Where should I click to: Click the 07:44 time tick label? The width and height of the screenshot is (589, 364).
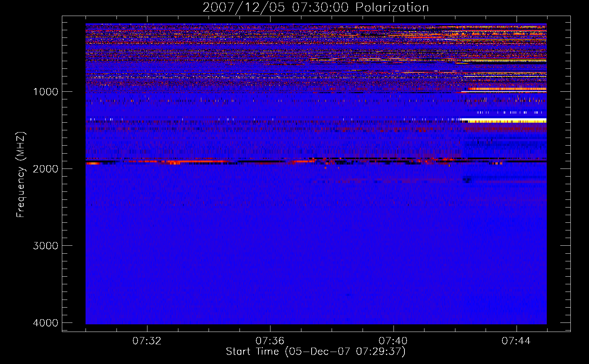click(x=516, y=341)
